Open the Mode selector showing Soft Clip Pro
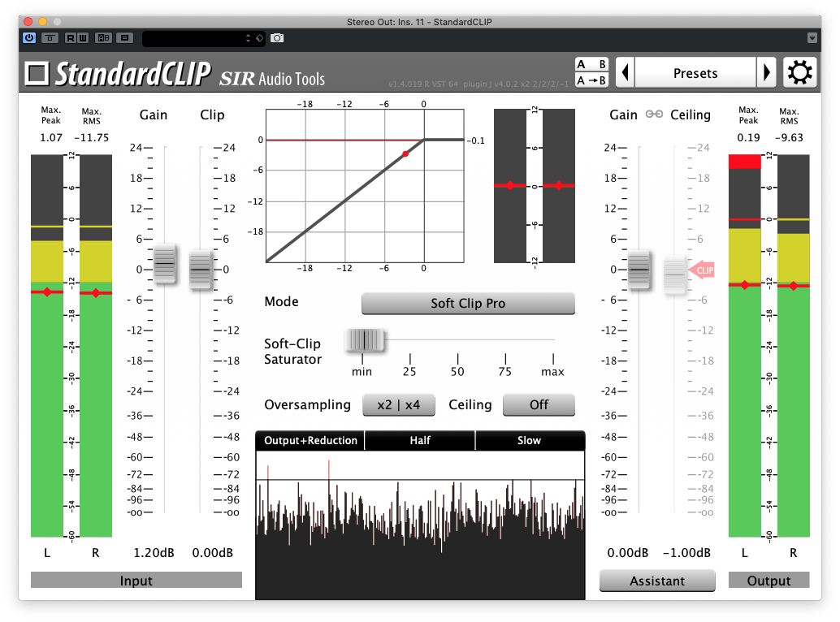This screenshot has width=840, height=622. pyautogui.click(x=468, y=303)
